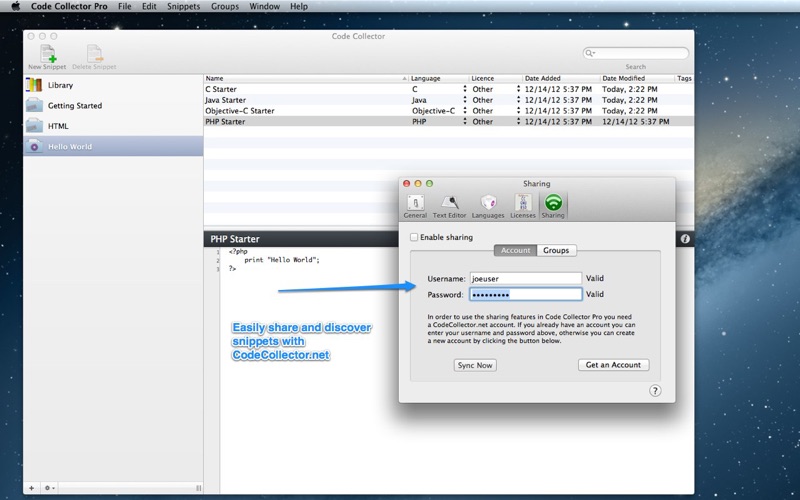This screenshot has height=500, width=800.
Task: Select the Sharing preferences icon
Action: point(553,205)
